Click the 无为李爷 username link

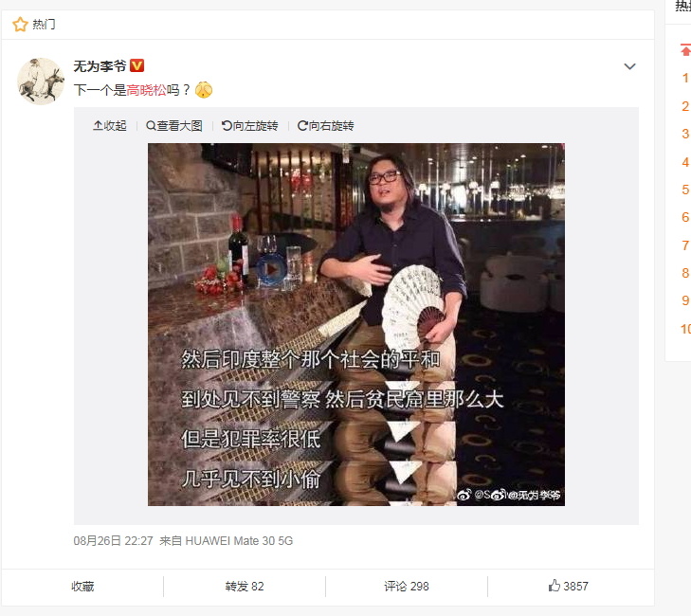coord(100,66)
